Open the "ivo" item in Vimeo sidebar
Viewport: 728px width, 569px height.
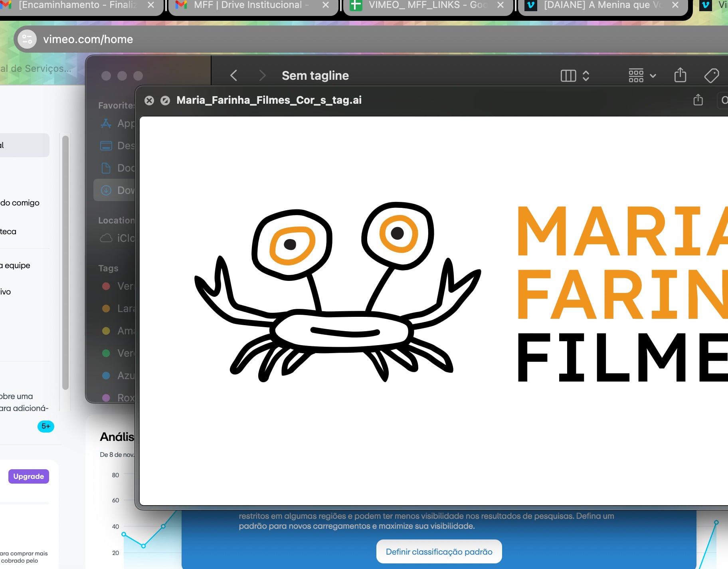[6, 292]
